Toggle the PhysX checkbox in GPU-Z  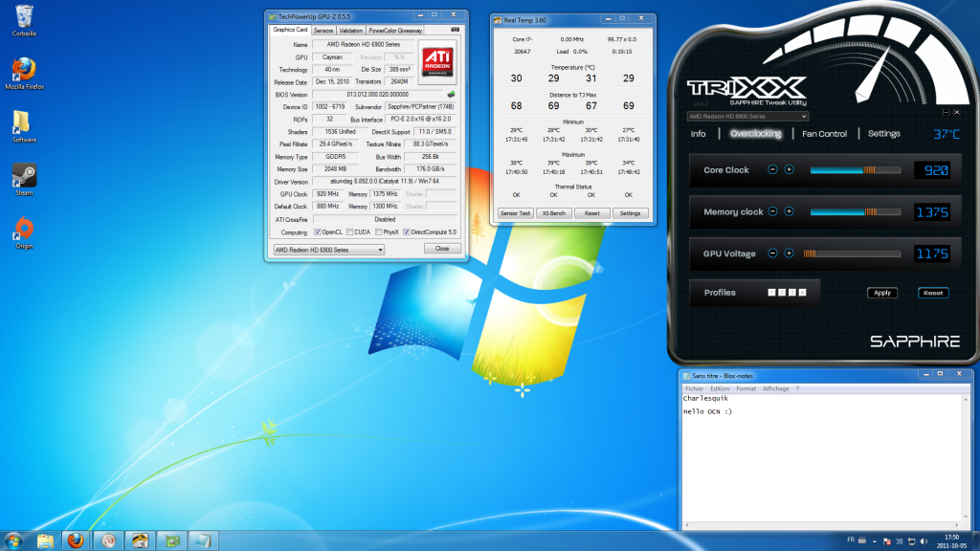point(379,231)
